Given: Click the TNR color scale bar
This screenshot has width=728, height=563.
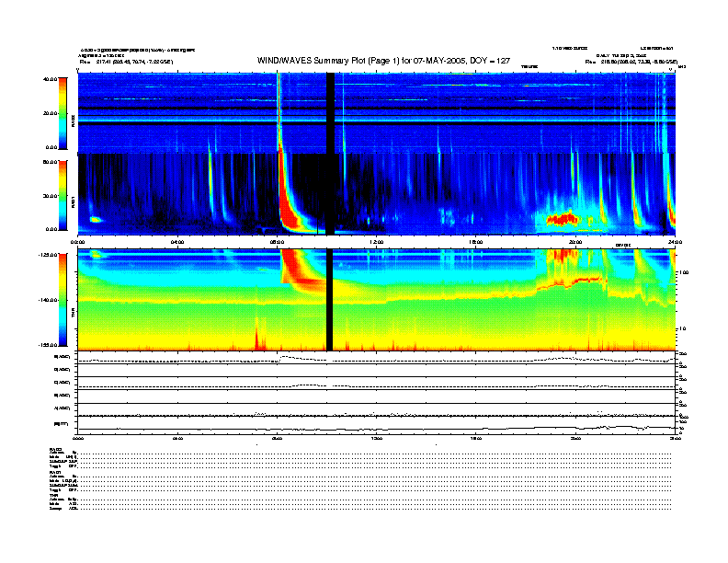Looking at the screenshot, I should [x=63, y=300].
